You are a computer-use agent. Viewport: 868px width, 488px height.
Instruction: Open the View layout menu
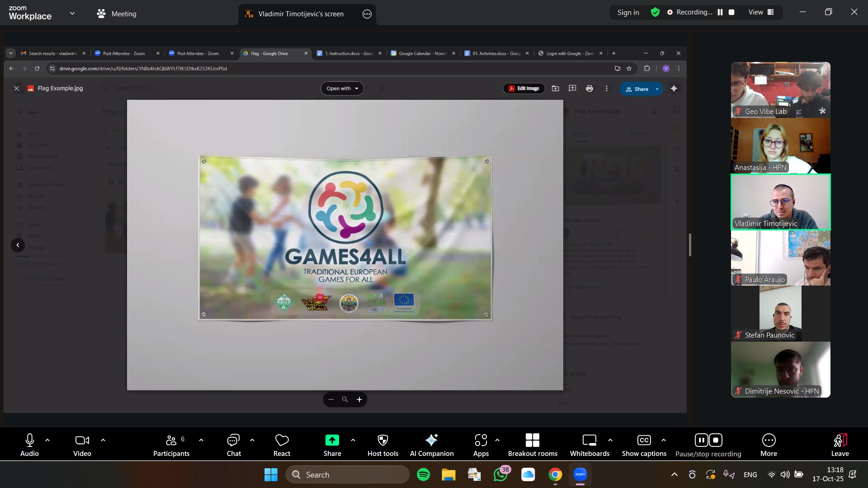point(761,12)
